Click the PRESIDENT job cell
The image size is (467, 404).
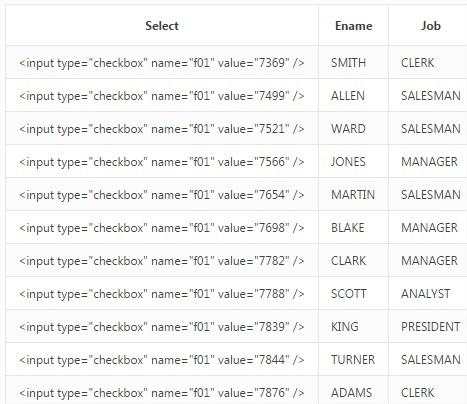pyautogui.click(x=430, y=327)
